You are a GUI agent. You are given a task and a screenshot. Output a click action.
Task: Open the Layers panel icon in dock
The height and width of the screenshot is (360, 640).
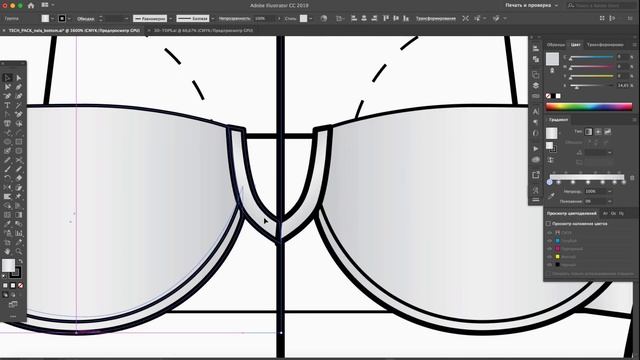tap(536, 85)
